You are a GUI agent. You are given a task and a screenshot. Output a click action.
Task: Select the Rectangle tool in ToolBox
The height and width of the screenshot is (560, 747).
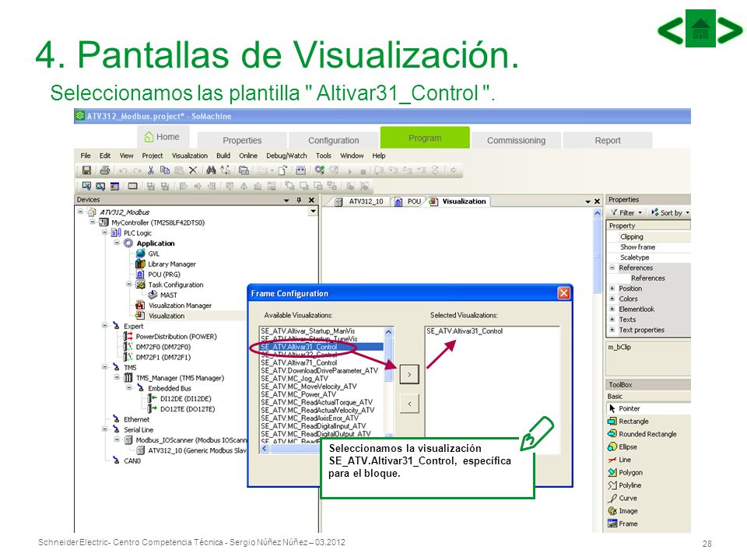click(x=629, y=422)
